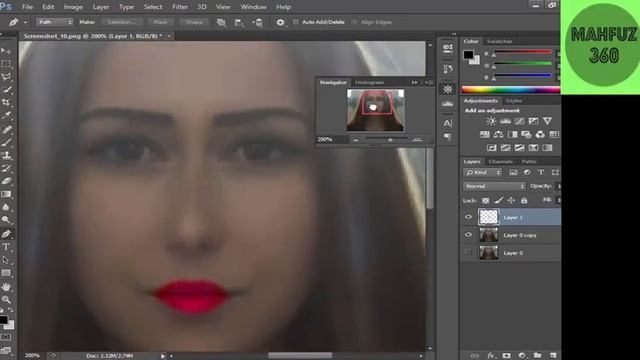Add a Channel Mixer adjustment
The width and height of the screenshot is (640, 360).
(x=540, y=134)
